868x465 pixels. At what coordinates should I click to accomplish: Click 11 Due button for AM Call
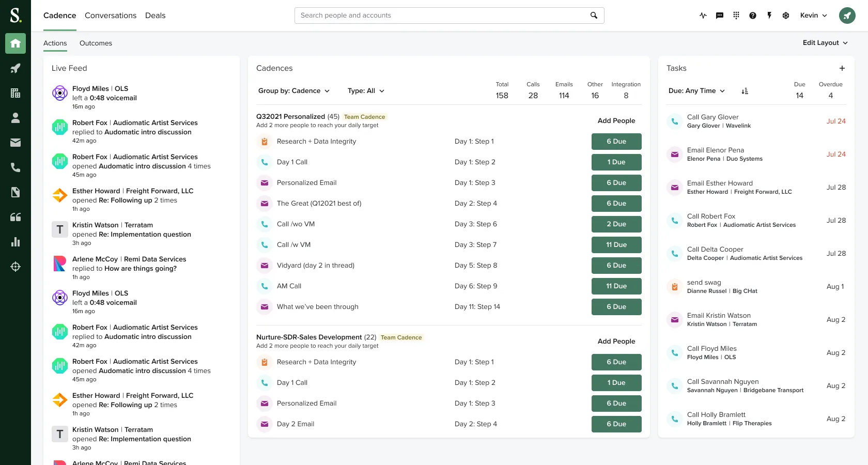pyautogui.click(x=616, y=286)
